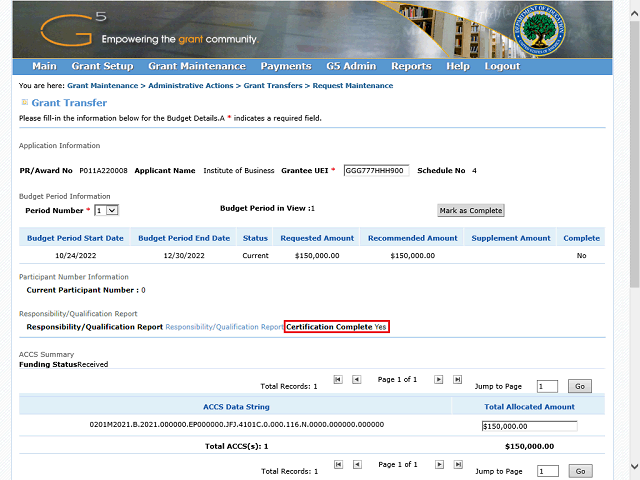Click the upper Jump to Page field

[547, 386]
